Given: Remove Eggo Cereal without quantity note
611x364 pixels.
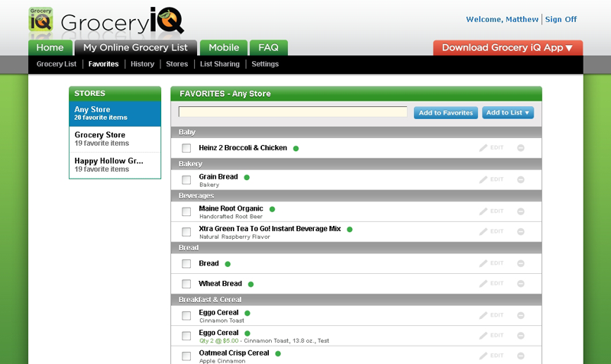Looking at the screenshot, I should 521,315.
